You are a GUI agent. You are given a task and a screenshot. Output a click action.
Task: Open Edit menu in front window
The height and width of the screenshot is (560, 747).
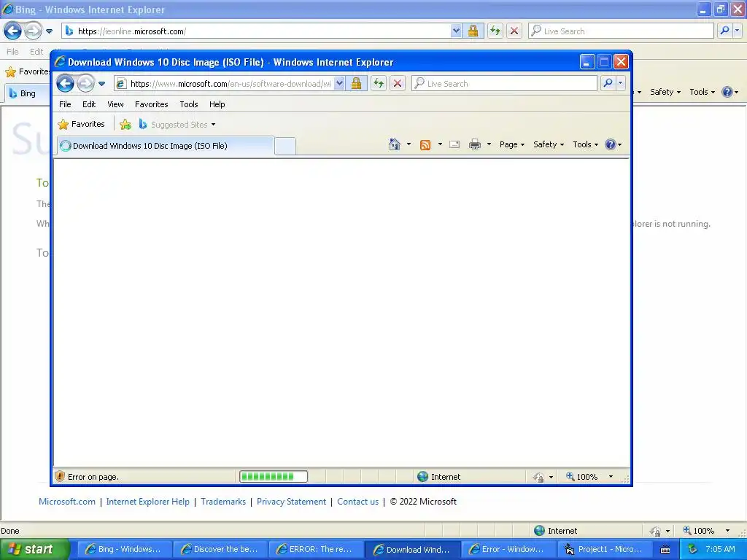89,104
